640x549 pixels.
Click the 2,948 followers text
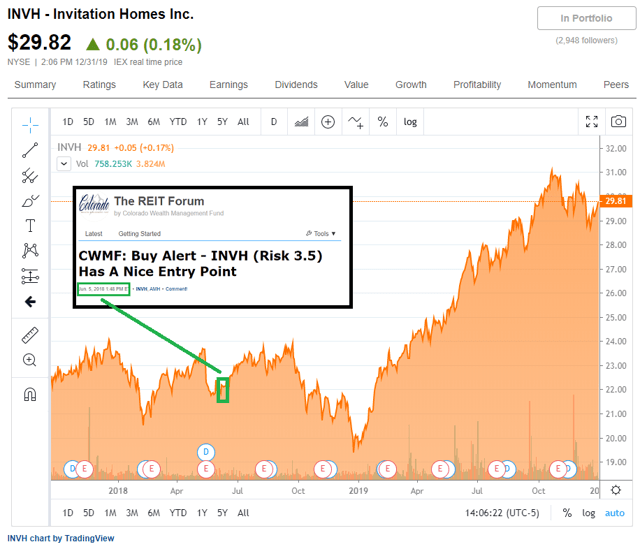coord(587,40)
